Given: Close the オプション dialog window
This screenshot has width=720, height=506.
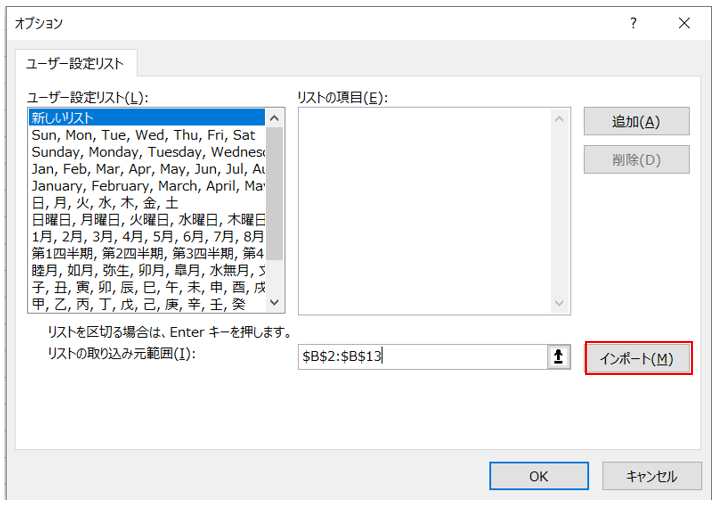Looking at the screenshot, I should point(684,23).
